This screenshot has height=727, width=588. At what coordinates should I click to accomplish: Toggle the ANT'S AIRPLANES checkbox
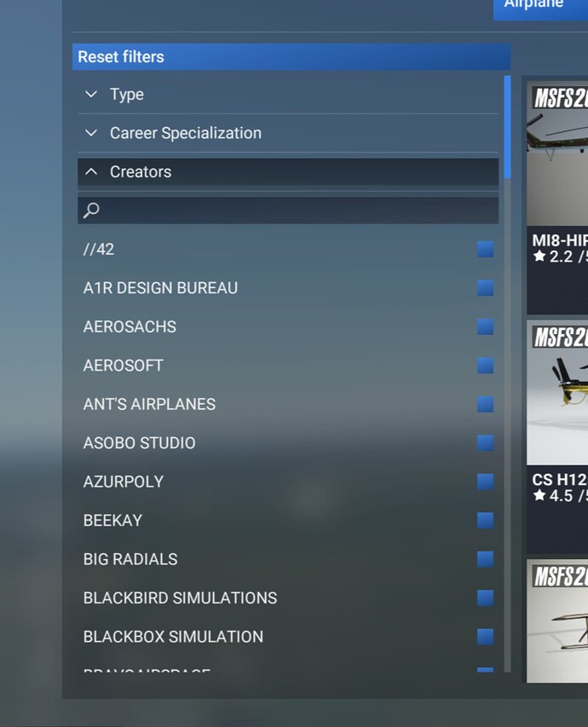[485, 404]
